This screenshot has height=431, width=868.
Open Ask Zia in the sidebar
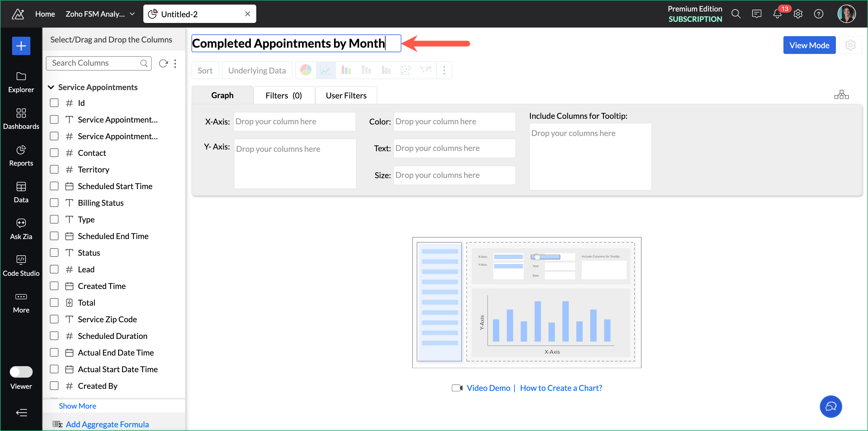[21, 229]
